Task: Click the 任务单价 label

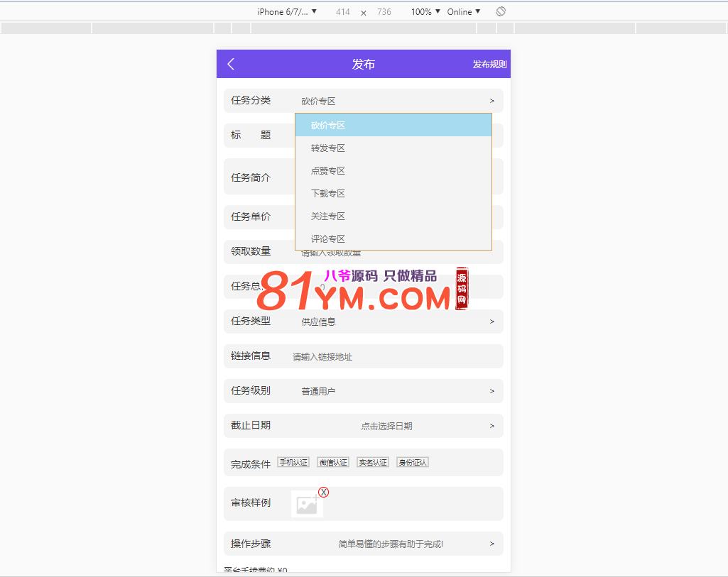Action: [251, 216]
